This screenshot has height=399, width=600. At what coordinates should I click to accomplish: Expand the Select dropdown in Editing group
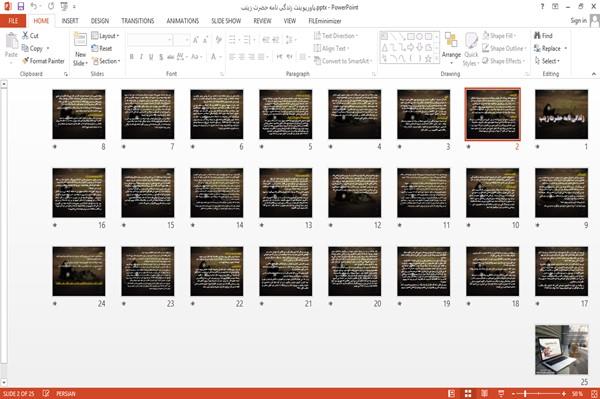[547, 61]
